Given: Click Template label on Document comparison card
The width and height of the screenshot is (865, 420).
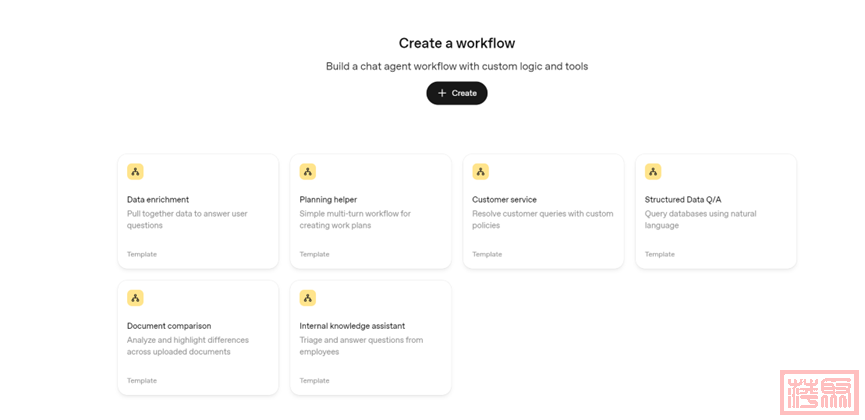Looking at the screenshot, I should 142,381.
